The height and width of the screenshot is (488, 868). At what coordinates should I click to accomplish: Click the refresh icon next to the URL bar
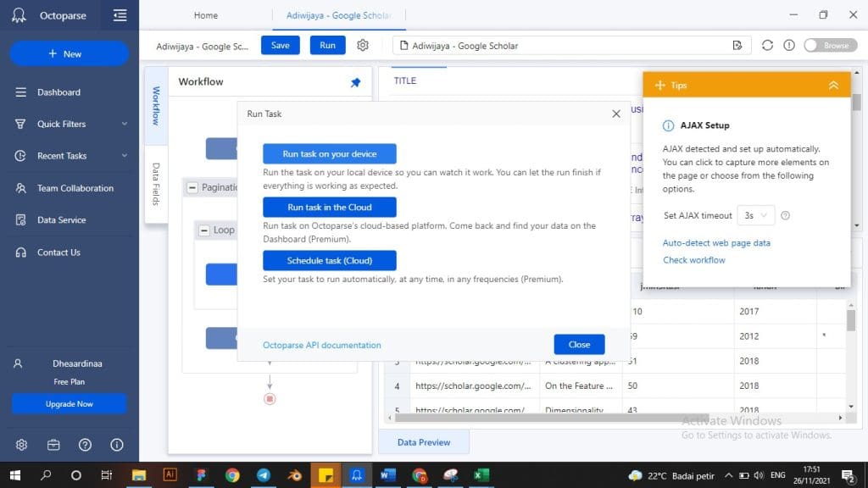[x=767, y=46]
